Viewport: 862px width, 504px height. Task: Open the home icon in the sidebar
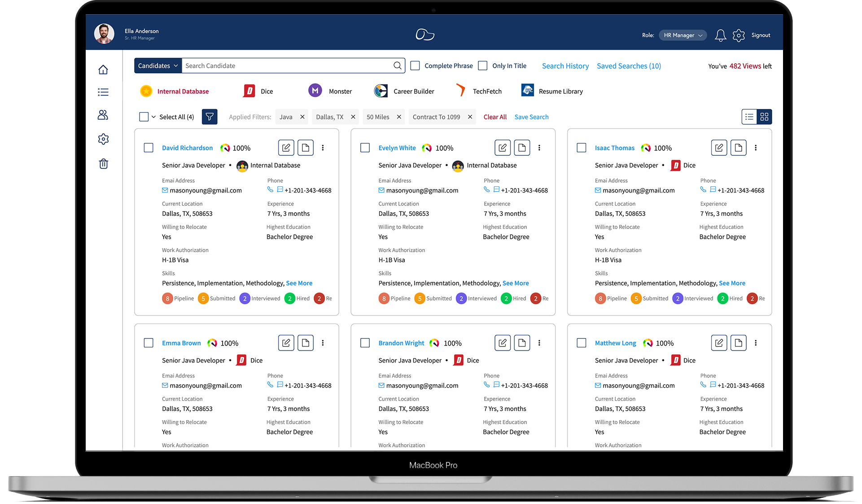point(103,69)
